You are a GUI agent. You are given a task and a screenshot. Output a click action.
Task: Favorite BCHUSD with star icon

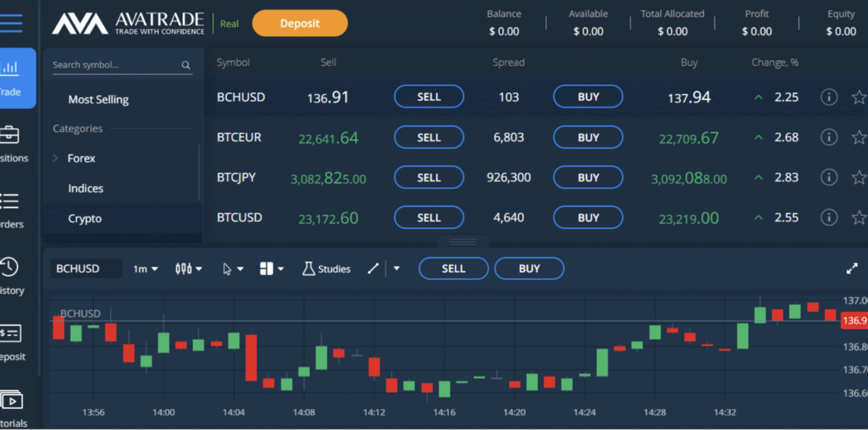click(859, 98)
